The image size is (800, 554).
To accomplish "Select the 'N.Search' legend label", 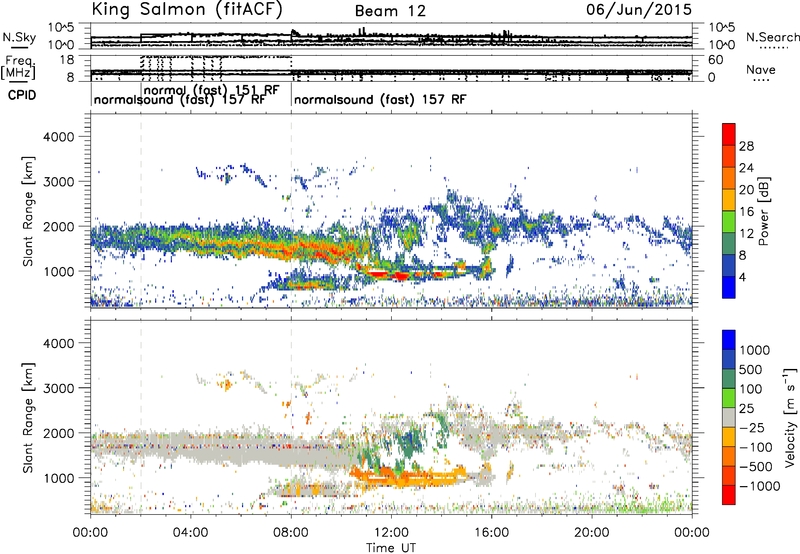I will click(x=772, y=37).
